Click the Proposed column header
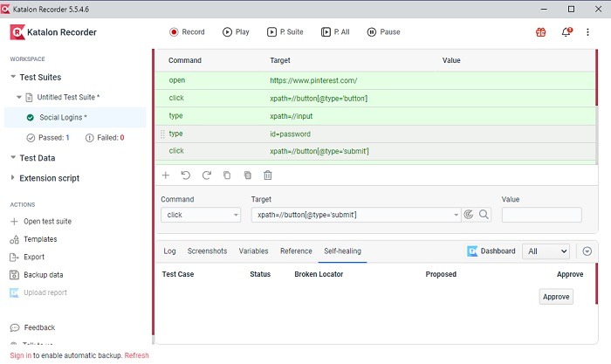The image size is (611, 364). (441, 274)
